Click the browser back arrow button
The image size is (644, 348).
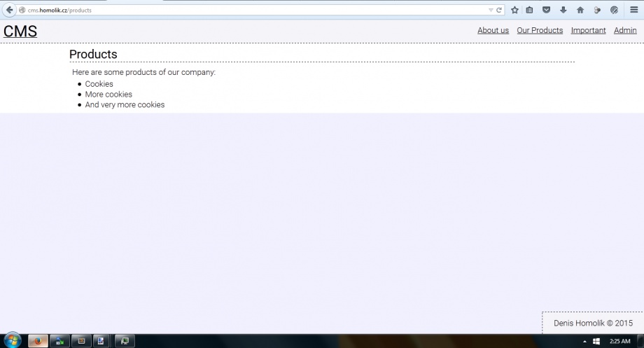coord(9,10)
